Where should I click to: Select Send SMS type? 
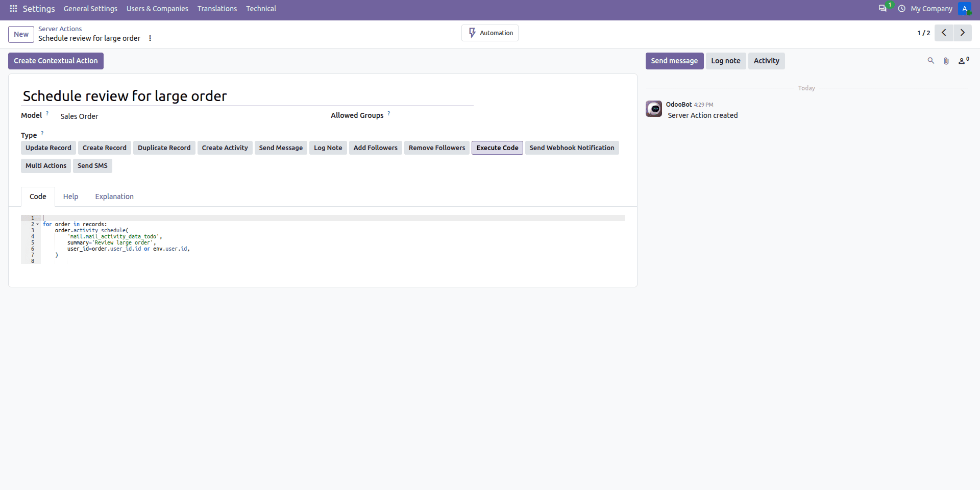point(92,166)
